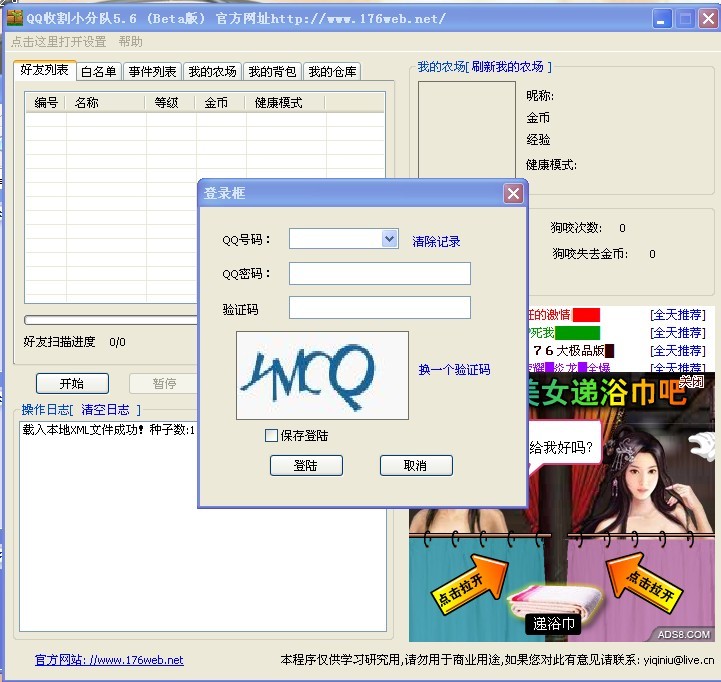
Task: Click the yiqiniu@live.cn contact text
Action: point(679,660)
